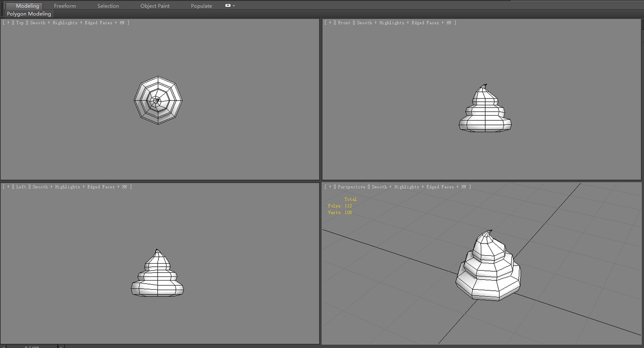
Task: Open the Populate ribbon tab
Action: (x=201, y=6)
